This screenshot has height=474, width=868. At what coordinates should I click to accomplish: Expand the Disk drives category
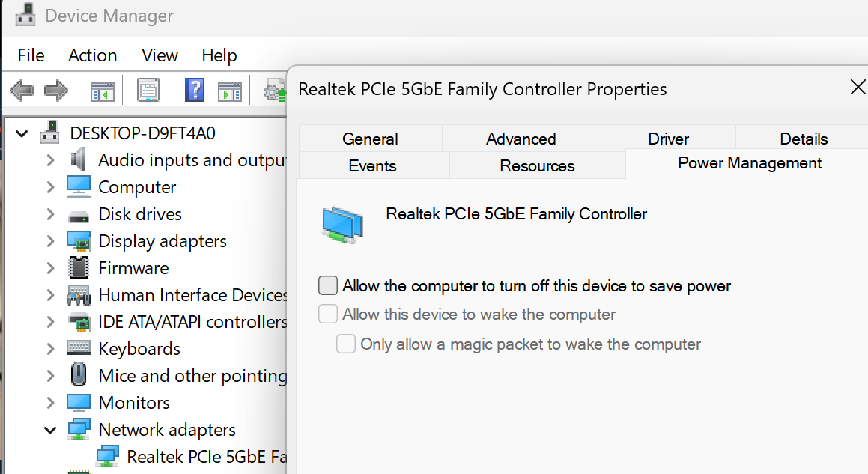click(x=50, y=214)
